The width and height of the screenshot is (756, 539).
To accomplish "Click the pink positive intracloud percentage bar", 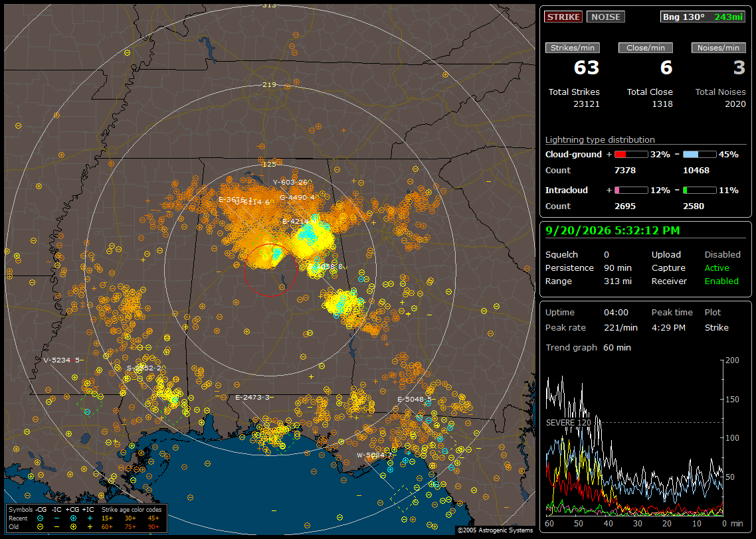I will click(x=631, y=191).
